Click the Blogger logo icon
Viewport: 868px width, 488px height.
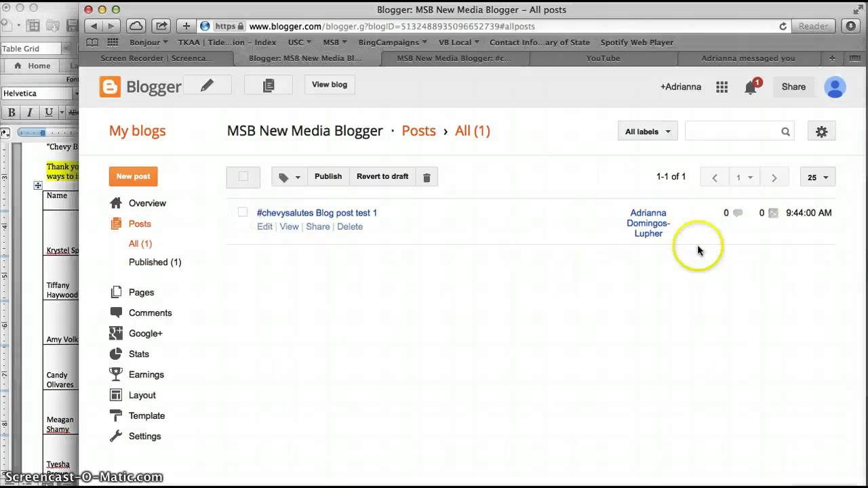[x=110, y=87]
